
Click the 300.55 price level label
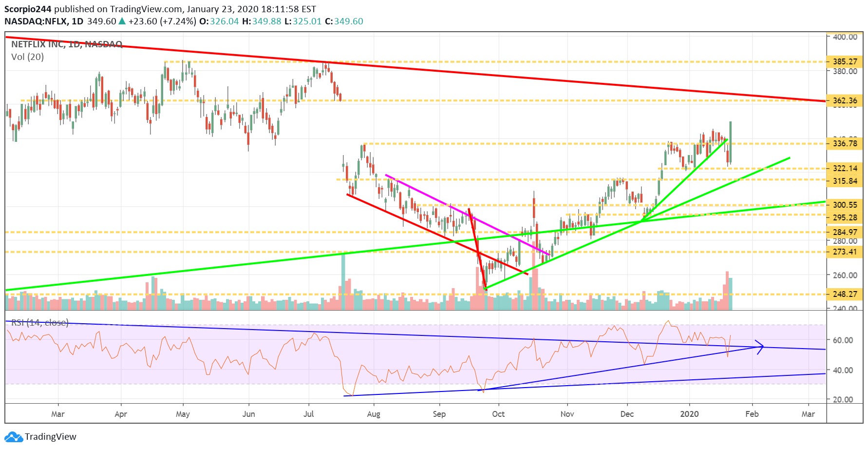(845, 205)
